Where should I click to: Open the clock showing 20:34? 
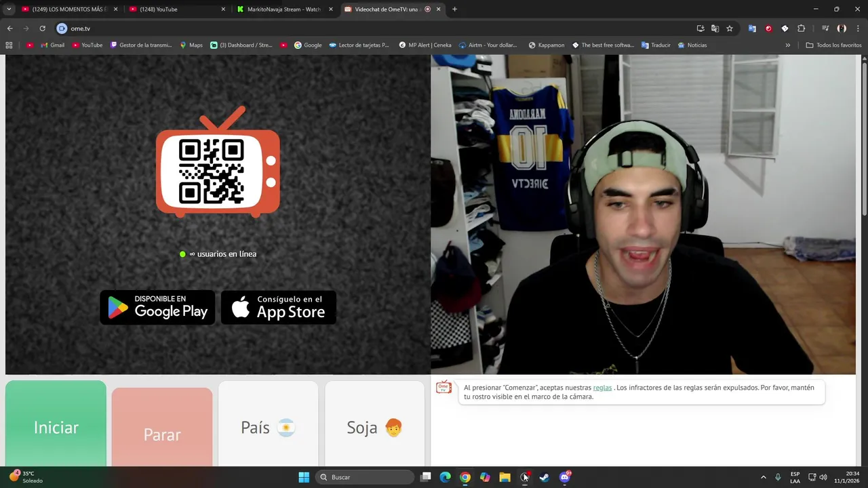click(847, 477)
